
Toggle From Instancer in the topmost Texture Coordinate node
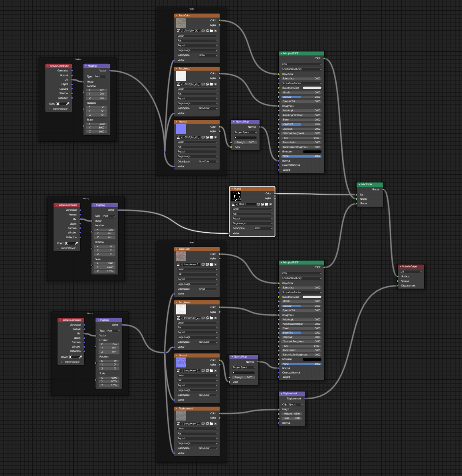point(50,109)
